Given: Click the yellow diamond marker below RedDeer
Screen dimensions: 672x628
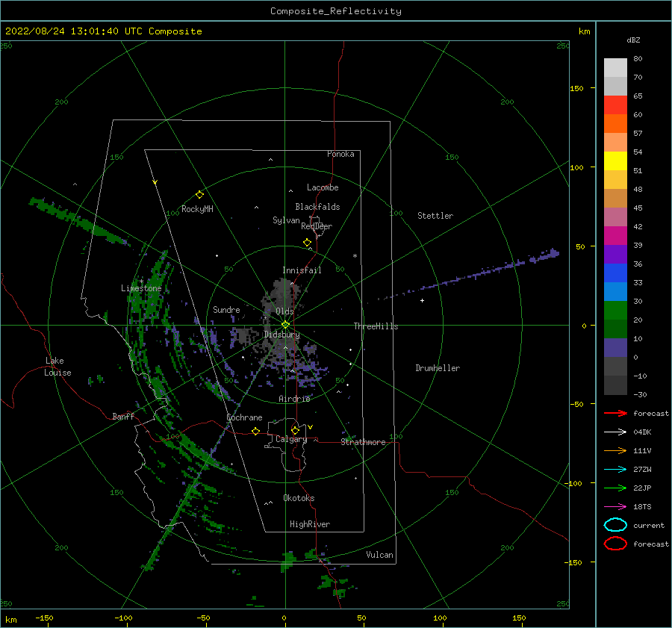Looking at the screenshot, I should click(307, 243).
